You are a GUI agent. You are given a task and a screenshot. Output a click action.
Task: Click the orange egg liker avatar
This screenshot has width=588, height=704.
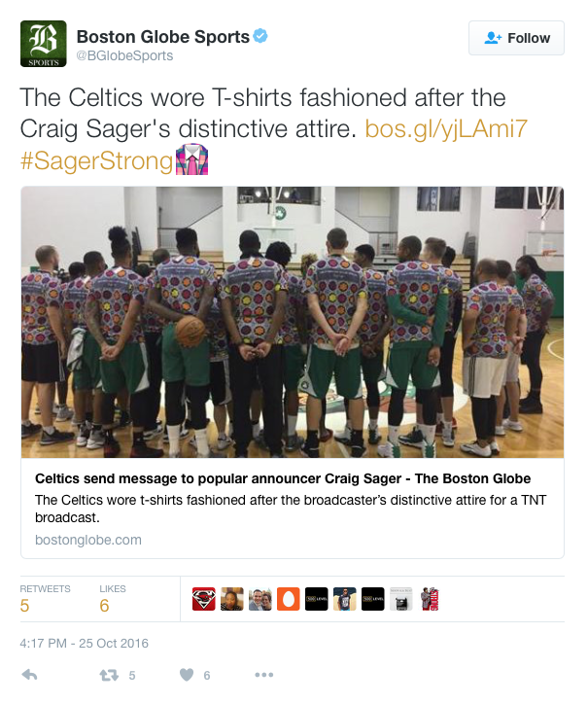pos(288,599)
